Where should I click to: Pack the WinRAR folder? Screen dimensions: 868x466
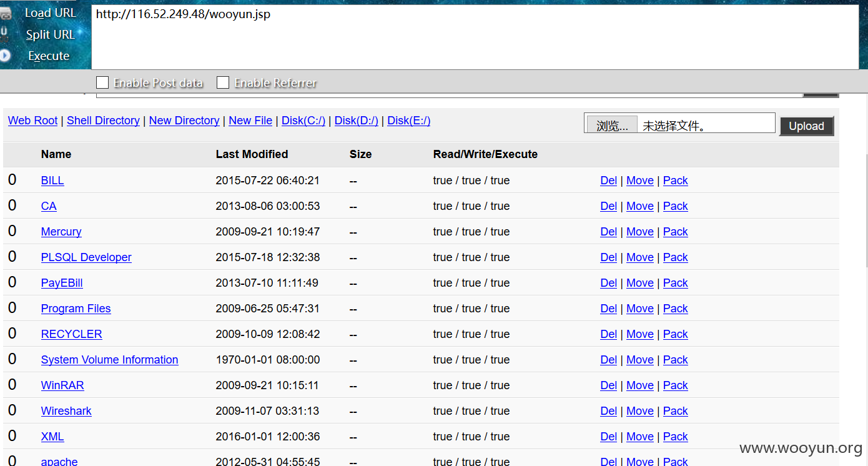pos(676,385)
